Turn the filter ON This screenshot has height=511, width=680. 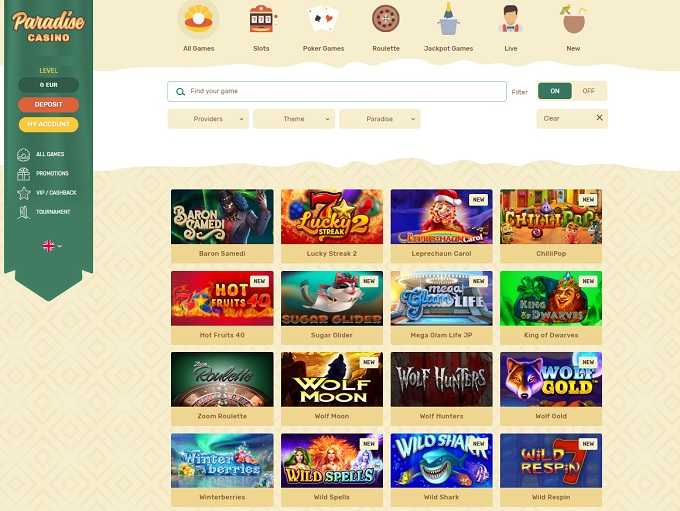[555, 91]
